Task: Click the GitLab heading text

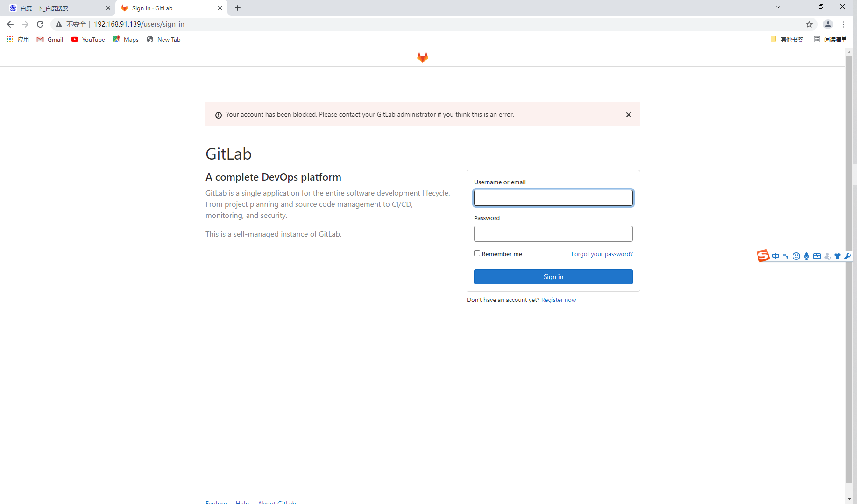Action: (x=228, y=154)
